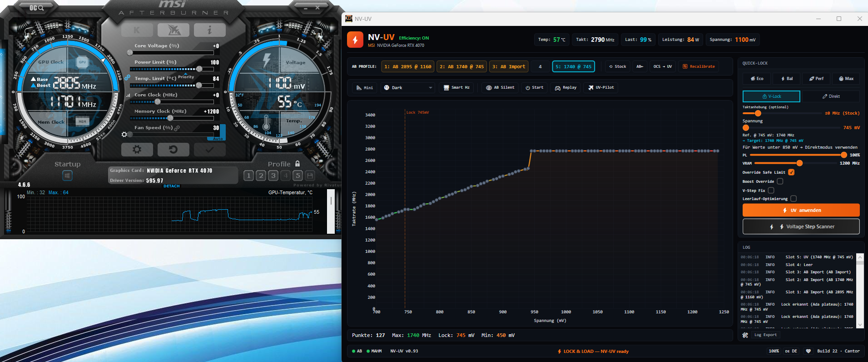The height and width of the screenshot is (362, 868).
Task: Adjust the Memory Clock slider in Afterburner
Action: (x=172, y=118)
